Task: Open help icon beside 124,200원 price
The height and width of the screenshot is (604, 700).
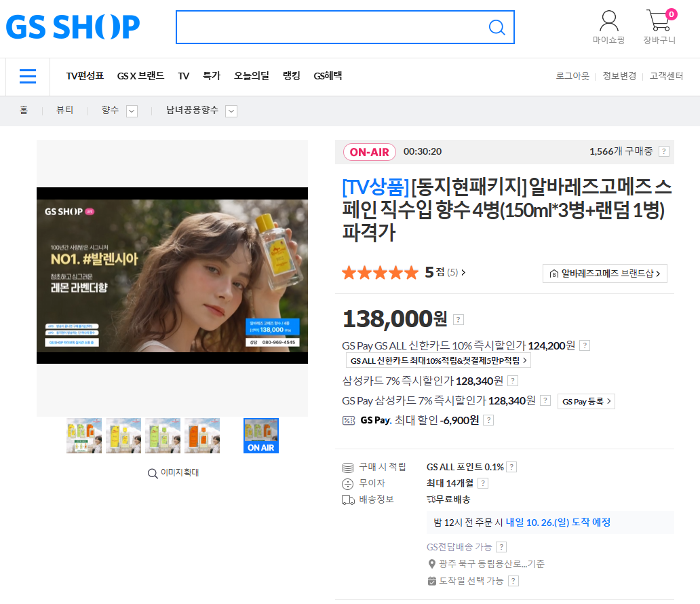Action: (585, 345)
